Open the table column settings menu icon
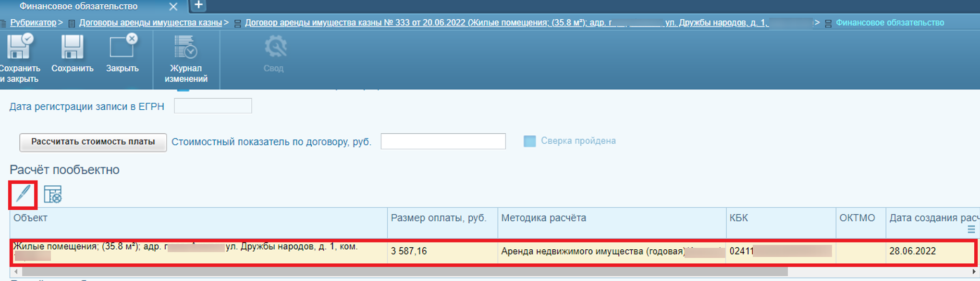This screenshot has width=980, height=281. click(x=971, y=230)
